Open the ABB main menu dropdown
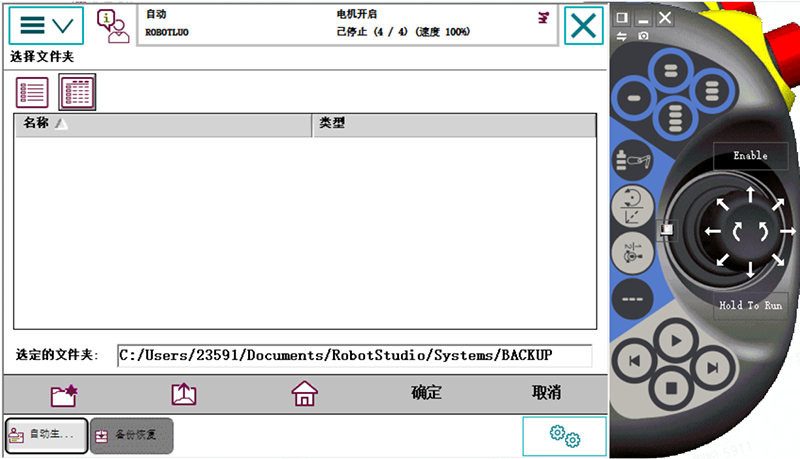The image size is (800, 459). [x=47, y=24]
